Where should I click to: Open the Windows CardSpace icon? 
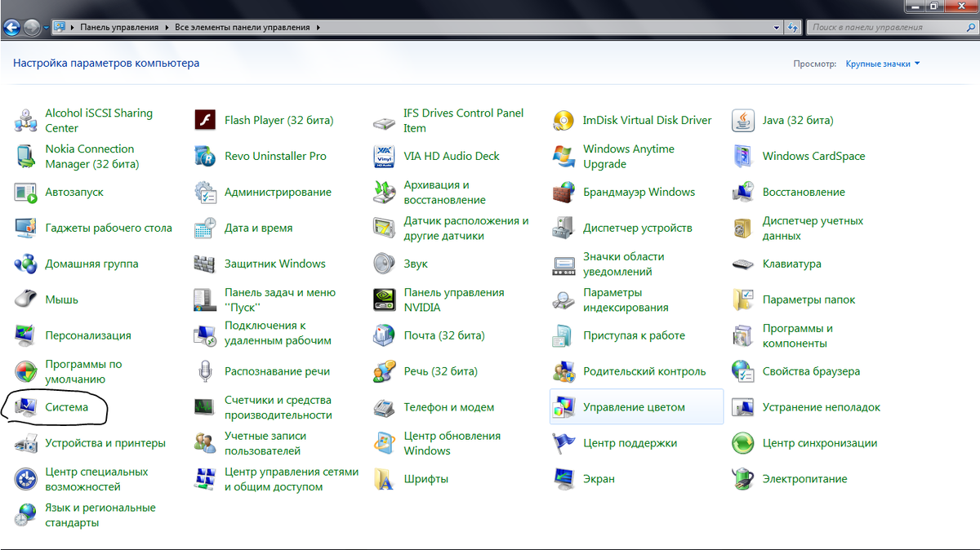(743, 156)
